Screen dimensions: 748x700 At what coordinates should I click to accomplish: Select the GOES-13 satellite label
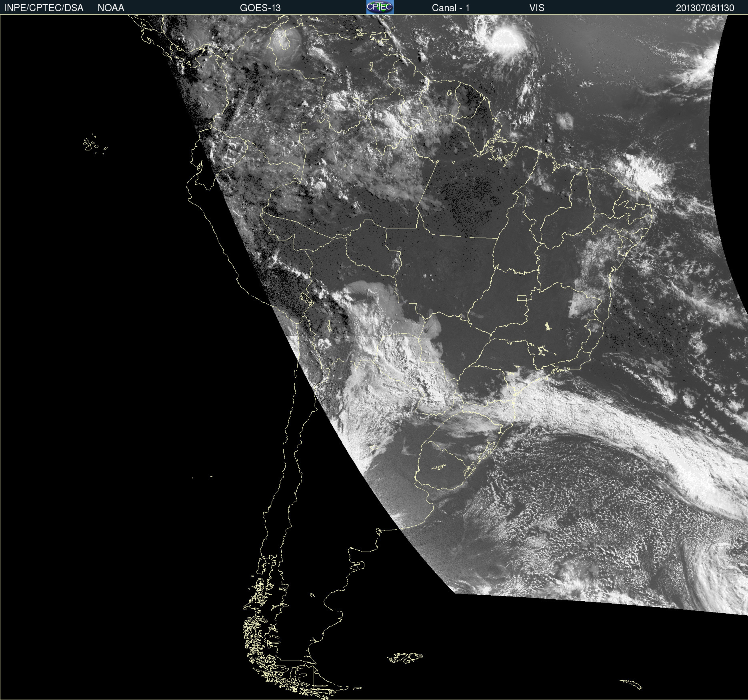point(260,8)
